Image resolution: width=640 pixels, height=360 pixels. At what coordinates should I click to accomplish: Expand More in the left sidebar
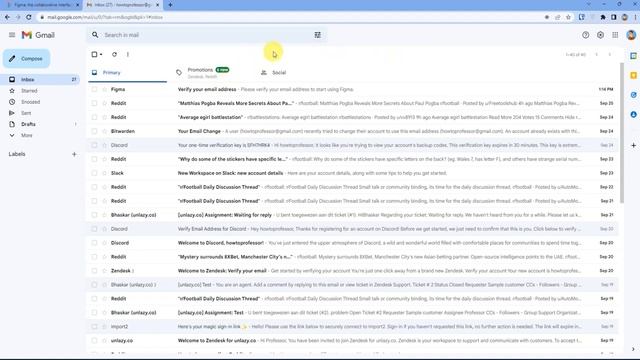point(27,135)
